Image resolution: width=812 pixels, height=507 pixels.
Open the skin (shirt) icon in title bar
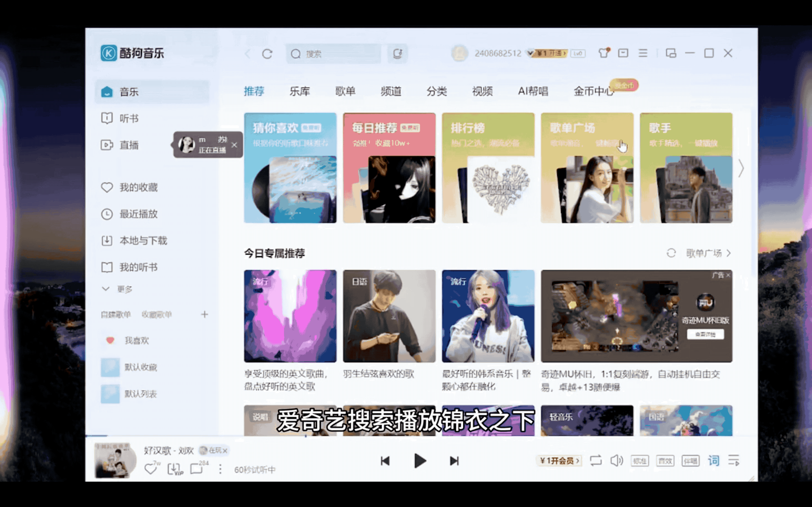click(x=603, y=53)
